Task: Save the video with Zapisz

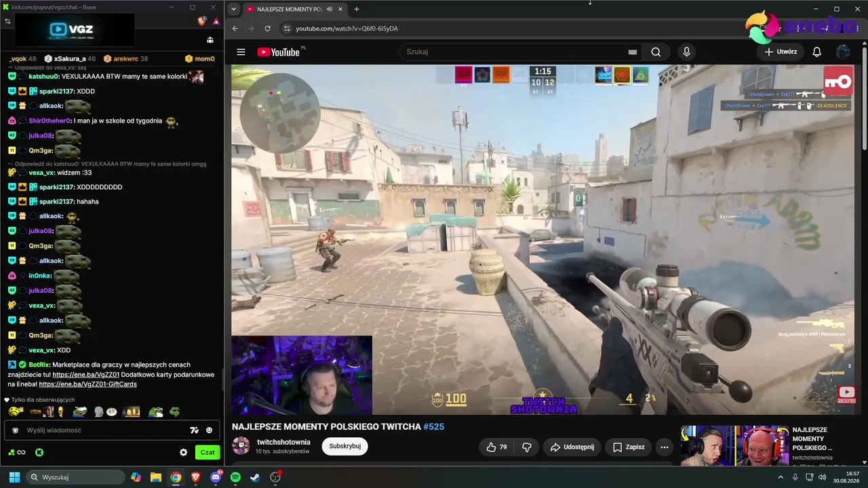Action: tap(629, 447)
